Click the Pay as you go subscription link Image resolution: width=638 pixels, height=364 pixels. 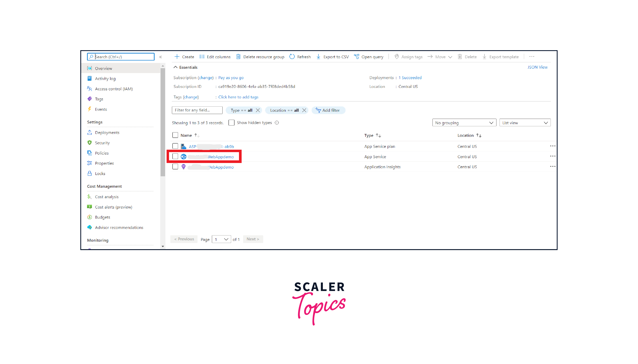tap(231, 77)
